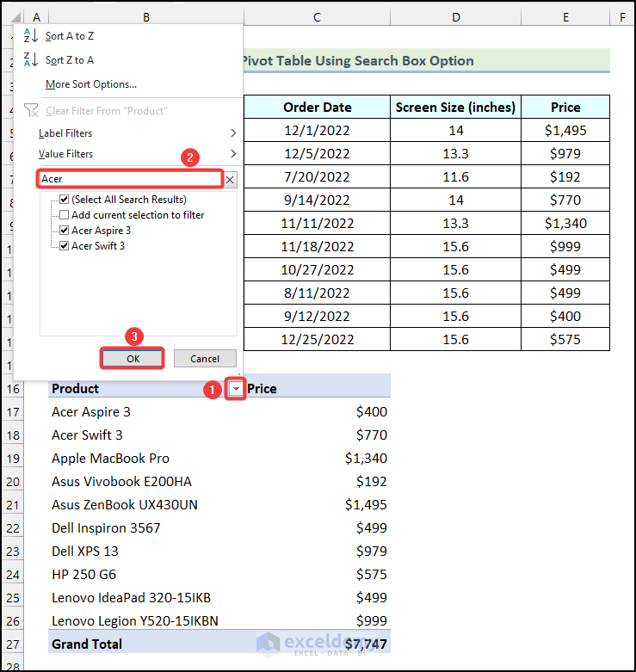
Task: Select column E header
Action: (565, 17)
